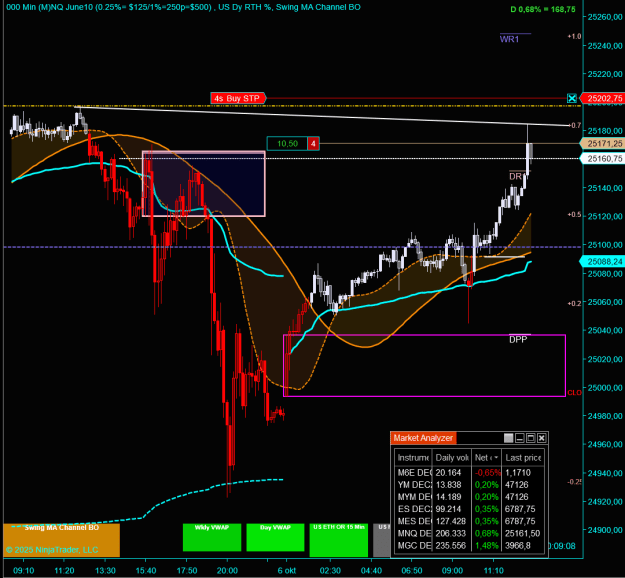Click the red position quantity box showing 4
The image size is (625, 578).
pos(313,144)
